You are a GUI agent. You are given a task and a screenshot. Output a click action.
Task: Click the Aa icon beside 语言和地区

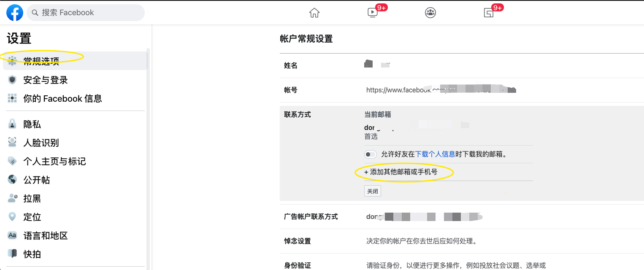point(12,235)
